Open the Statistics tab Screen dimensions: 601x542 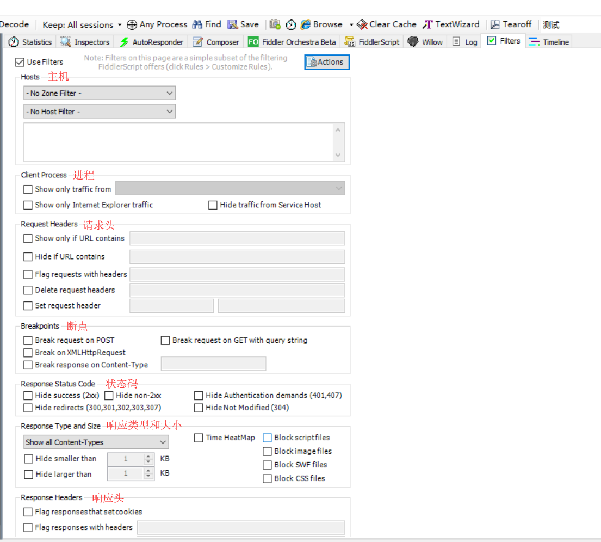(30, 42)
